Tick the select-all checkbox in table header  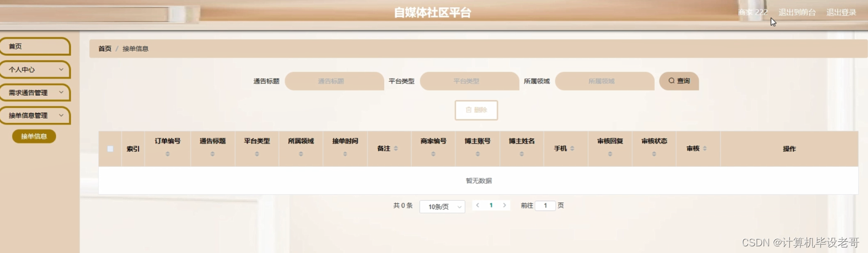click(x=110, y=148)
